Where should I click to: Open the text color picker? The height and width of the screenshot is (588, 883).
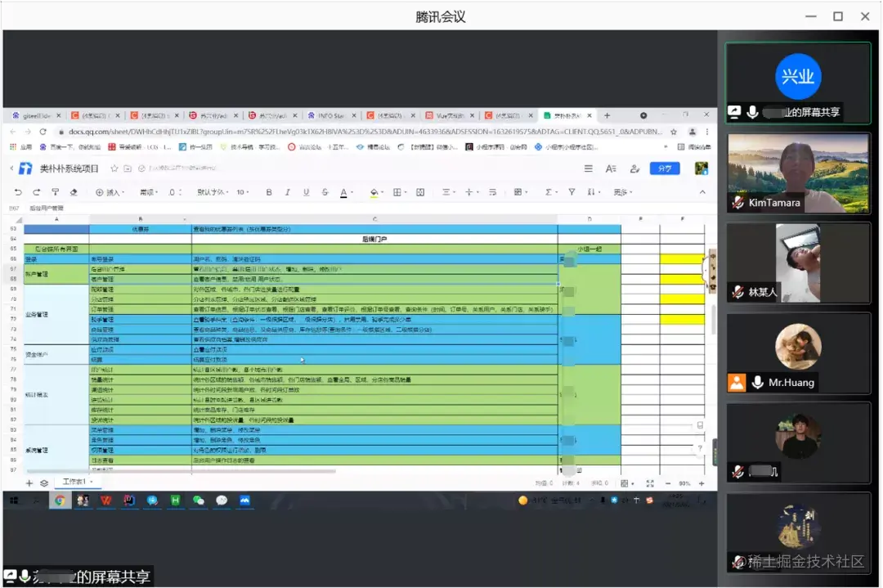[x=347, y=193]
